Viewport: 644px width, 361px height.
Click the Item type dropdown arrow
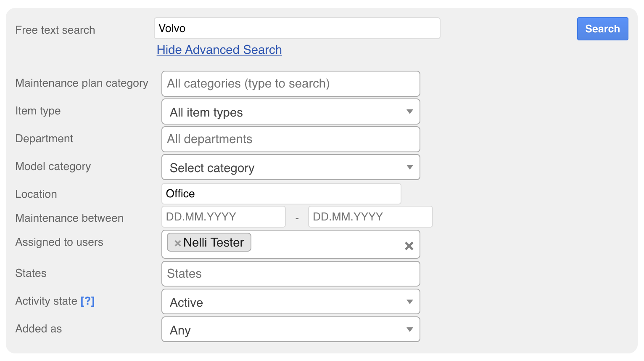409,112
